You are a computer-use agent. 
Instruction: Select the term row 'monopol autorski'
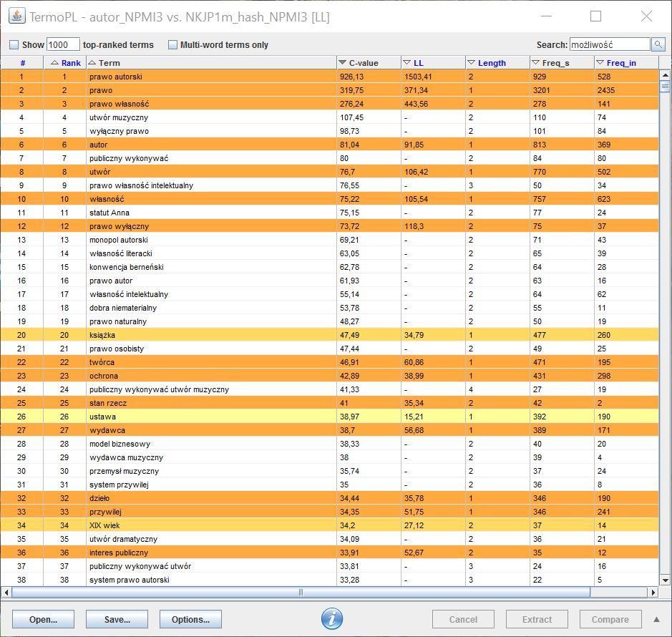pyautogui.click(x=330, y=240)
